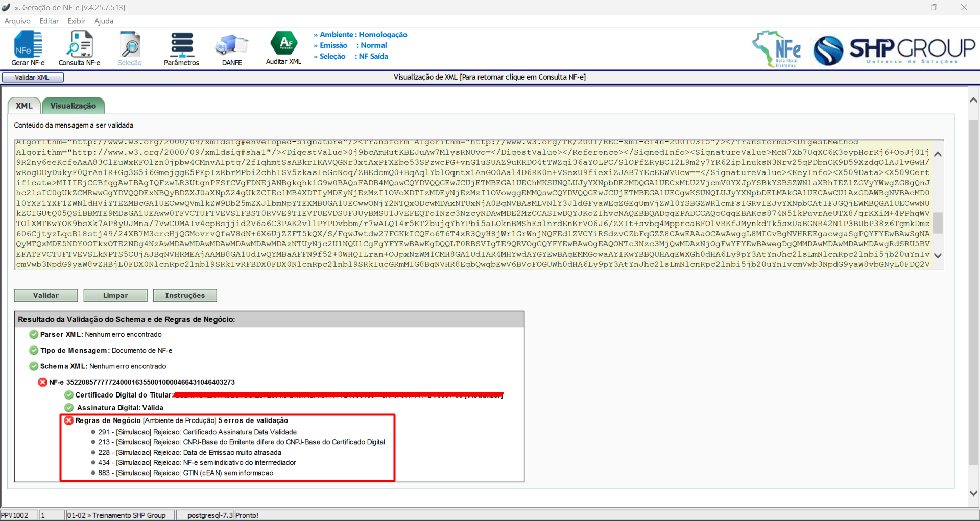Click the Limpar button
The image size is (980, 521).
[x=115, y=295]
